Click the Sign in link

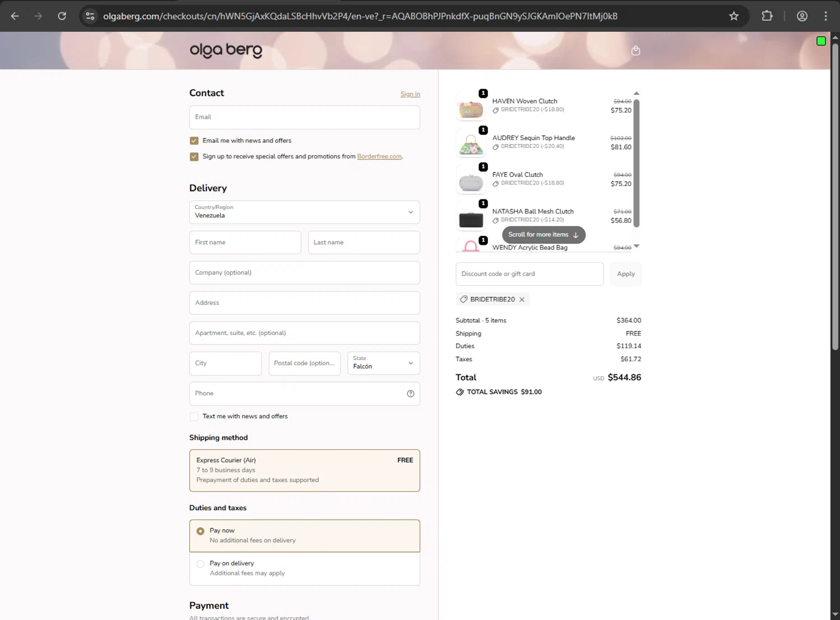click(x=410, y=94)
